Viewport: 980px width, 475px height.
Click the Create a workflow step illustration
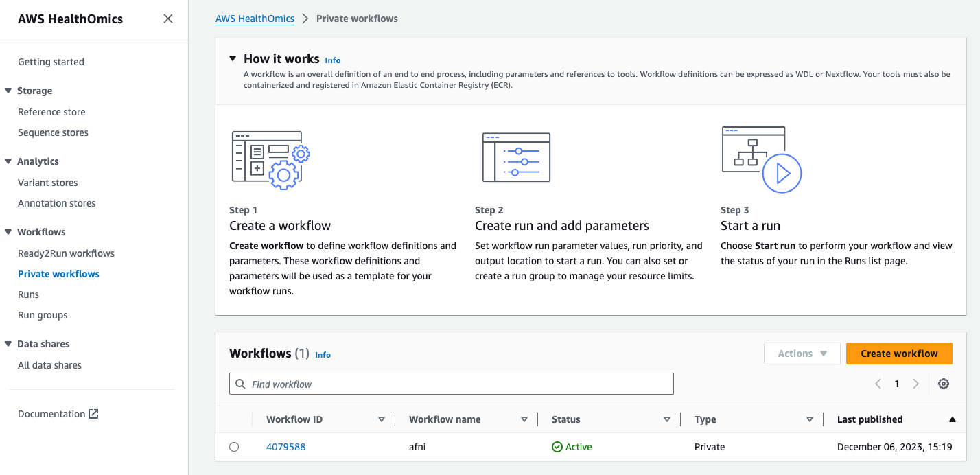coord(271,160)
